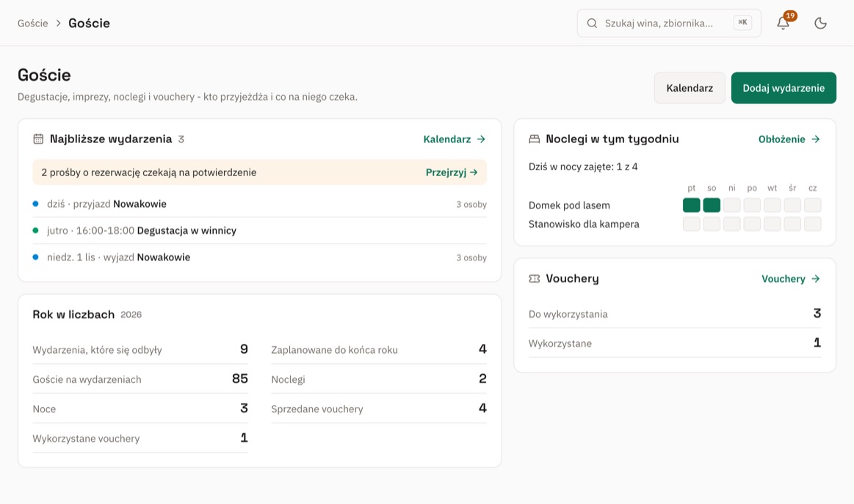Image resolution: width=854 pixels, height=504 pixels.
Task: Click the arrow next to Obłożenie
Action: pyautogui.click(x=815, y=139)
